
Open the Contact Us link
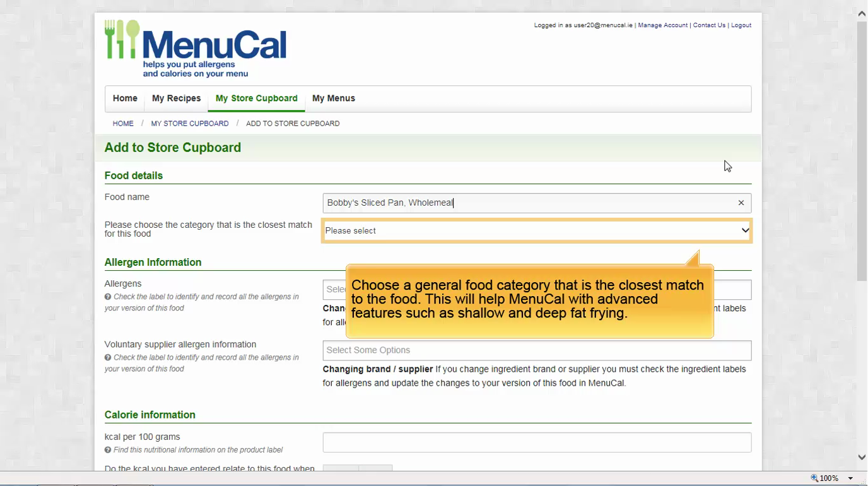tap(709, 25)
